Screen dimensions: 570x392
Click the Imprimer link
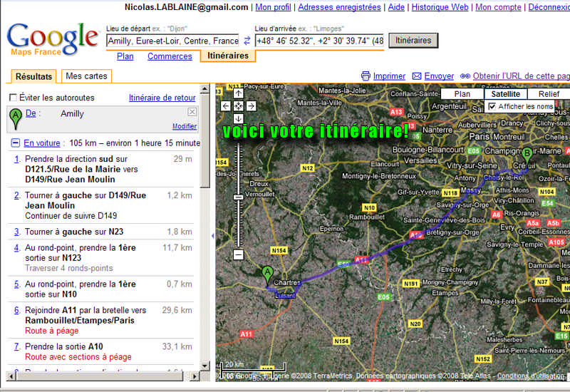click(389, 76)
